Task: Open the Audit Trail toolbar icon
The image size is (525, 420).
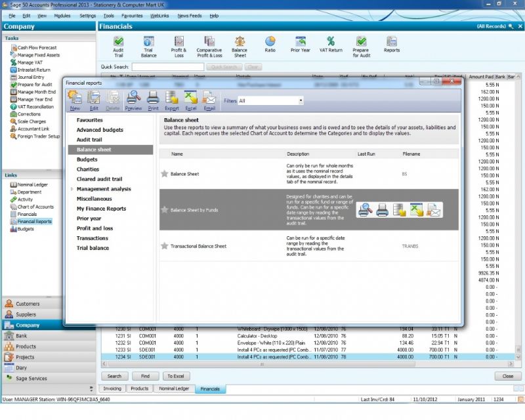Action: [x=118, y=47]
